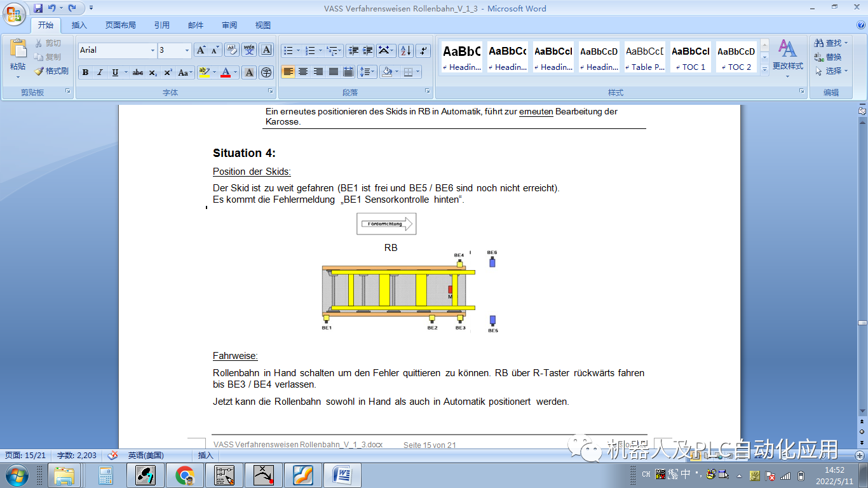Open the 审阅 ribbon tab
868x488 pixels.
point(229,25)
